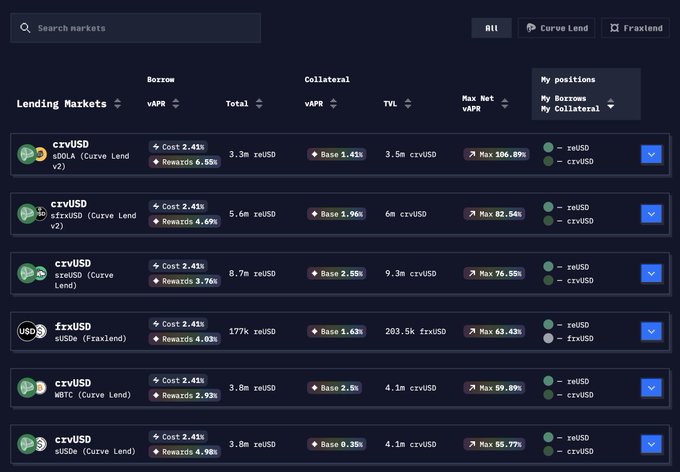
Task: Sort by Borrow Total column
Action: coord(259,104)
